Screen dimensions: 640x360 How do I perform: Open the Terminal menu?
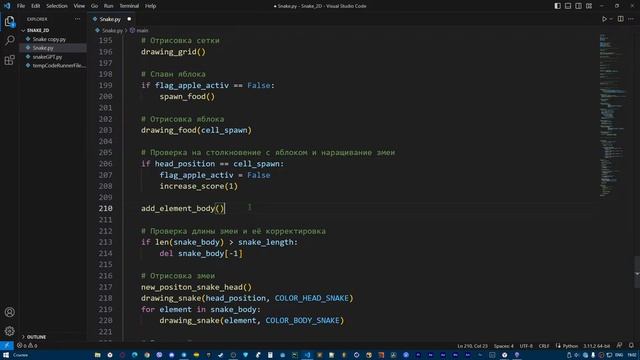(x=129, y=6)
